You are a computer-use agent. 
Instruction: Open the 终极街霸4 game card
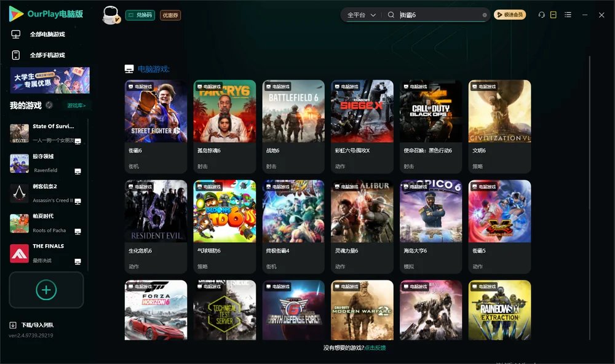click(293, 227)
